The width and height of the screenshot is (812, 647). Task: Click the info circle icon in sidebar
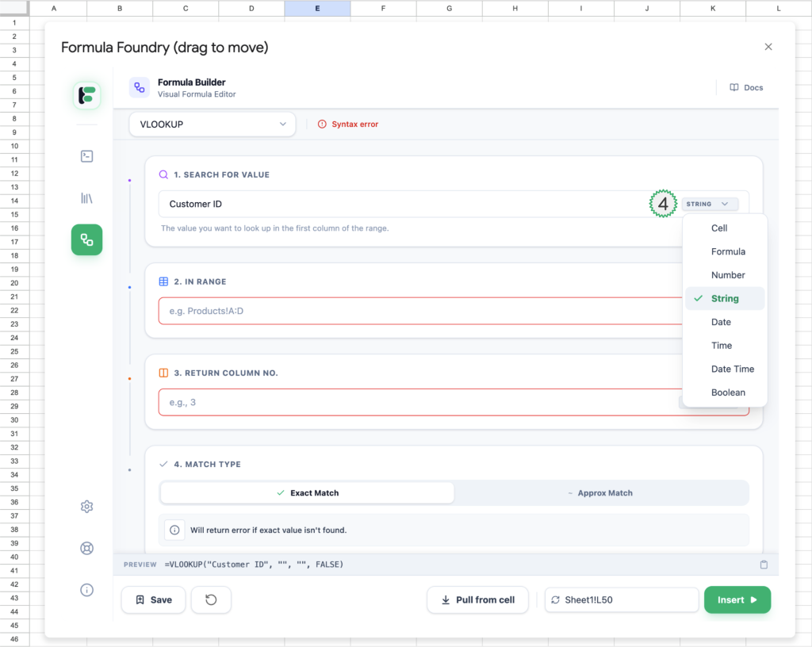87,590
